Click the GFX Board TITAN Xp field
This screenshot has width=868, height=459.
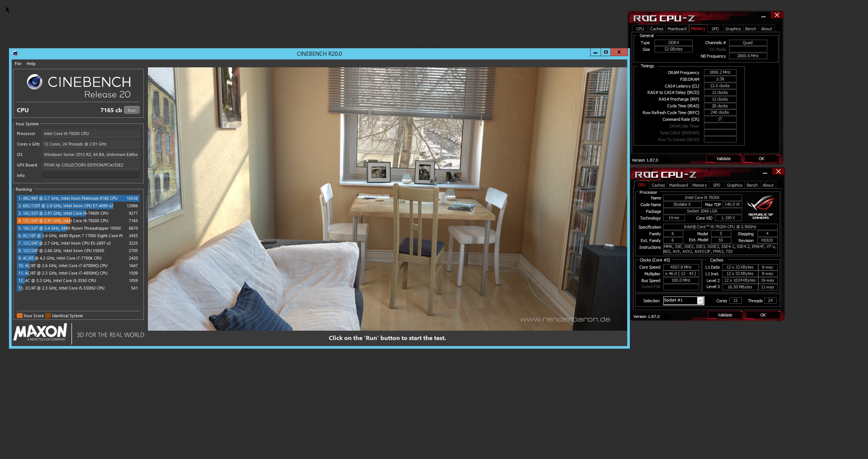pos(91,165)
